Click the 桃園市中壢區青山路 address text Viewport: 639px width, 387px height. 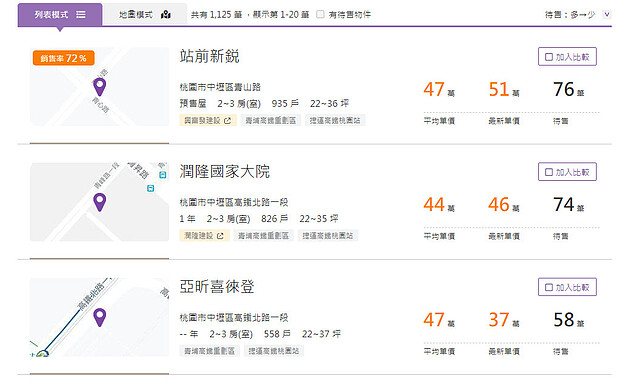pyautogui.click(x=220, y=87)
